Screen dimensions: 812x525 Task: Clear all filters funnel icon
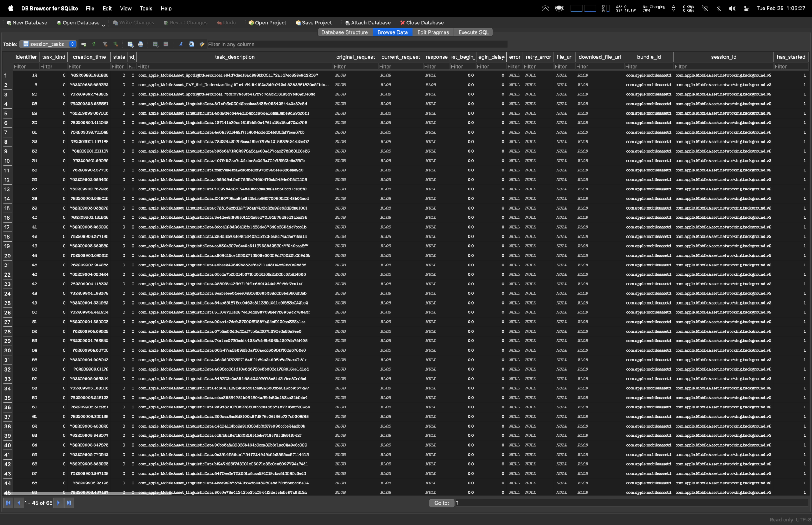[x=105, y=44]
